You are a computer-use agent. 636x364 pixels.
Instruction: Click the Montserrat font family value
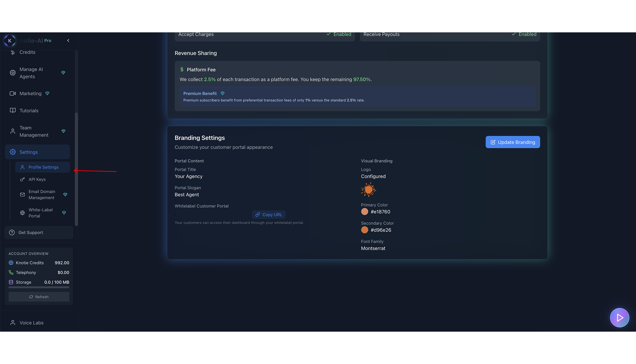coord(373,248)
